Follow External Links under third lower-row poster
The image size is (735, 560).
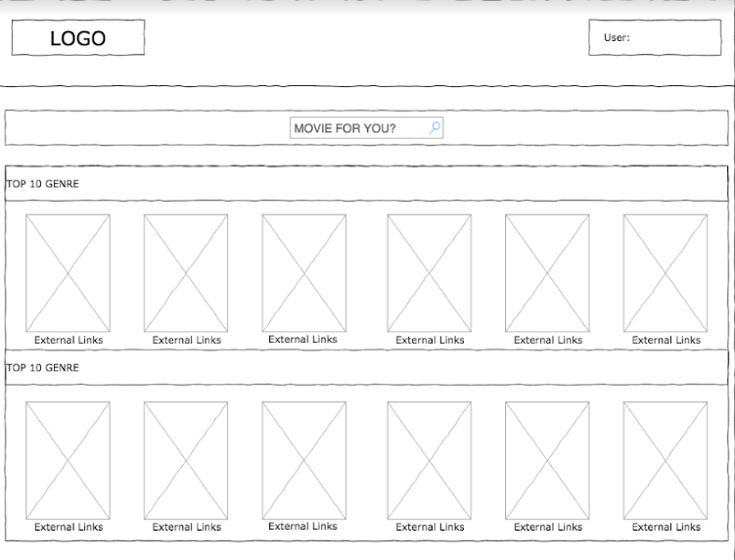click(302, 527)
